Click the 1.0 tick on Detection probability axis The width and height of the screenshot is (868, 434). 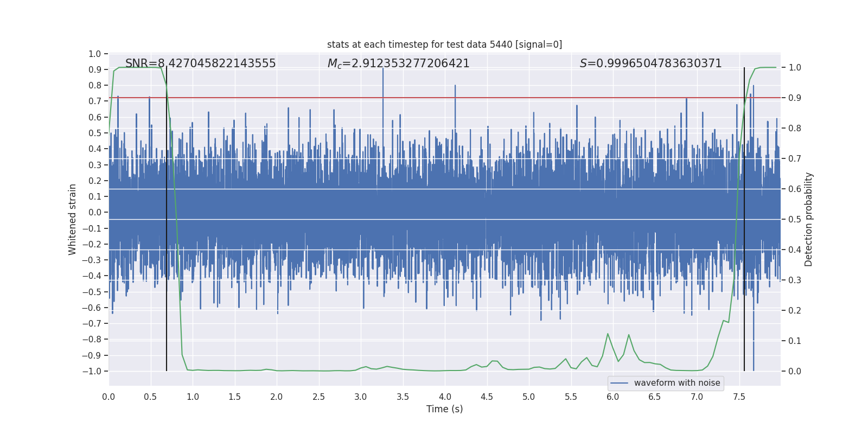pos(795,68)
